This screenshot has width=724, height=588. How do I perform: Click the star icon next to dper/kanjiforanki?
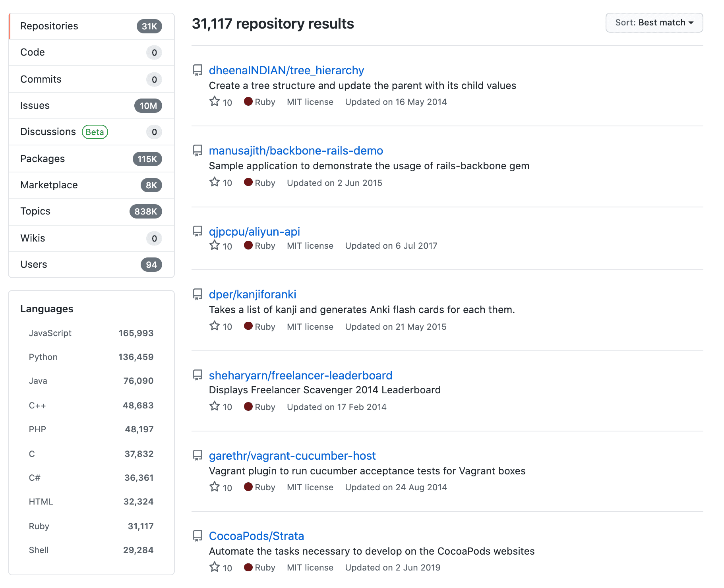214,326
